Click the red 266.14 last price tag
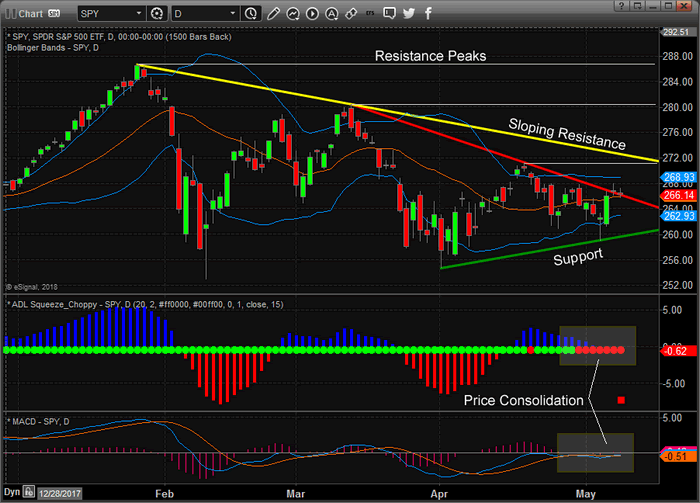Viewport: 700px width, 503px height. pos(678,195)
